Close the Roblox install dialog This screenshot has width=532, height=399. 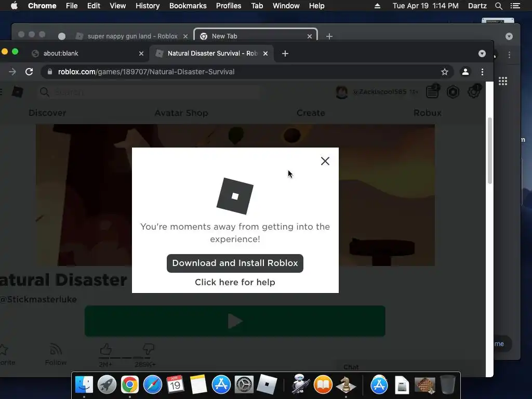click(x=325, y=161)
